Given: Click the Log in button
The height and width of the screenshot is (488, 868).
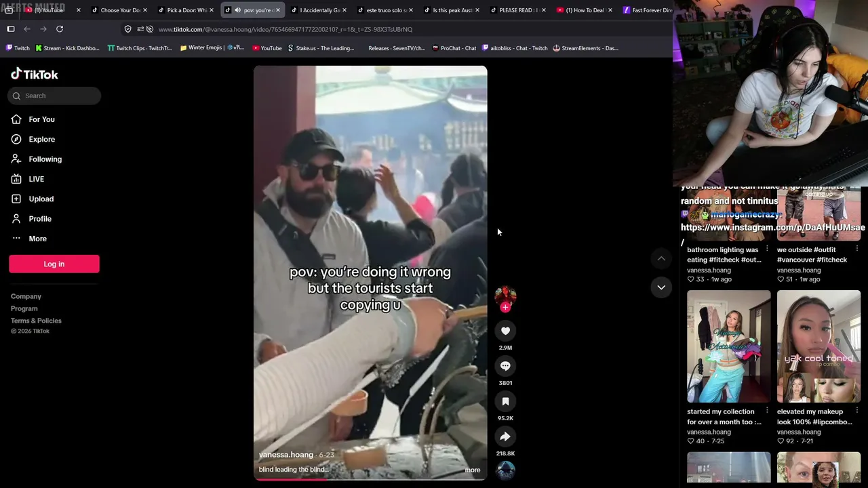Looking at the screenshot, I should pyautogui.click(x=54, y=264).
